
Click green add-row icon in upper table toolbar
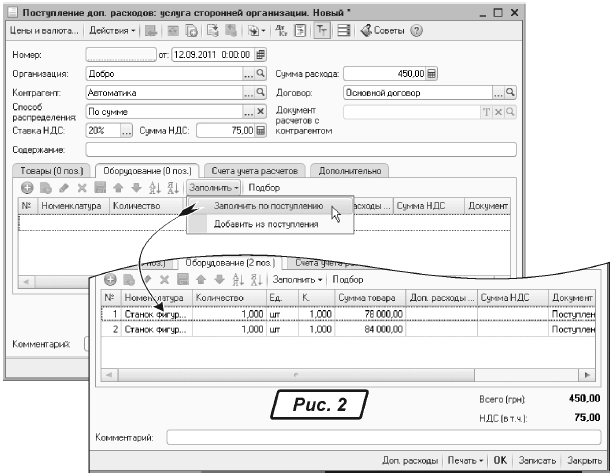[27, 187]
